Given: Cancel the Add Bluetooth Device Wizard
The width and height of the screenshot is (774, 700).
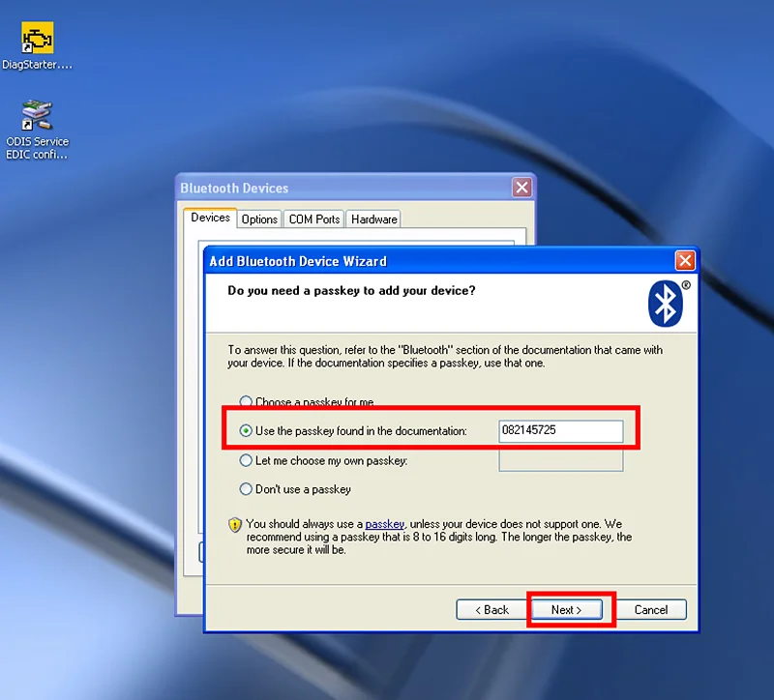Looking at the screenshot, I should [x=651, y=610].
